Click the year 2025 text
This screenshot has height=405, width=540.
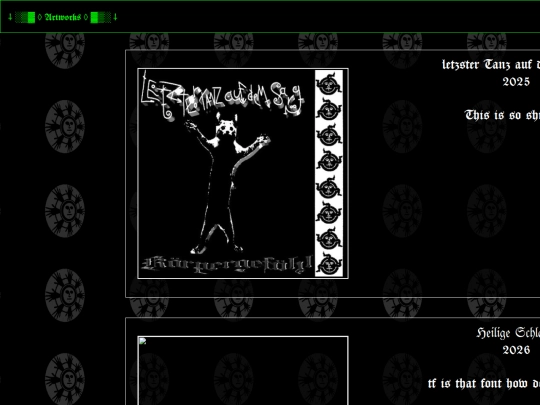coord(516,82)
